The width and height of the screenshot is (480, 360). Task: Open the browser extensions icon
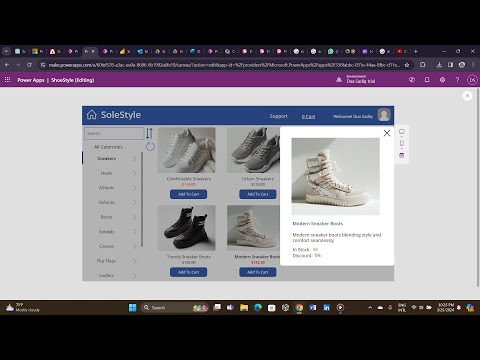click(423, 65)
